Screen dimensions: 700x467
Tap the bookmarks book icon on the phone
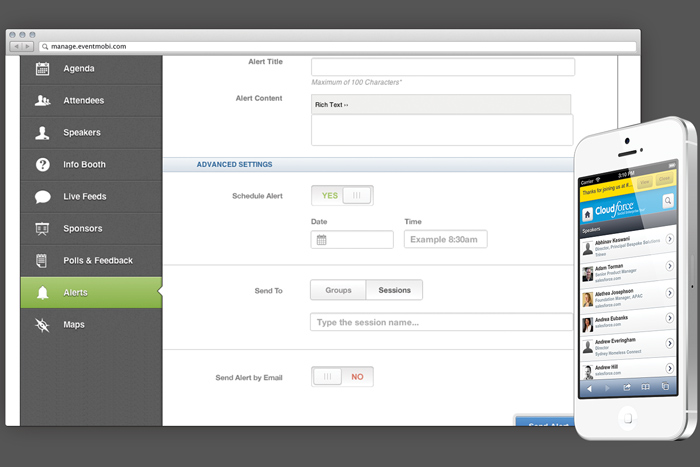pos(646,387)
